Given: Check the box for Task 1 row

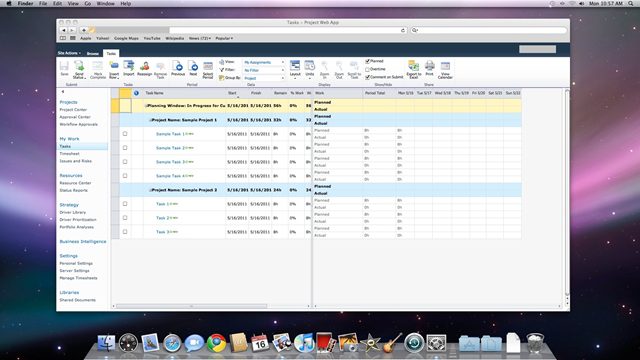Looking at the screenshot, I should click(x=125, y=204).
